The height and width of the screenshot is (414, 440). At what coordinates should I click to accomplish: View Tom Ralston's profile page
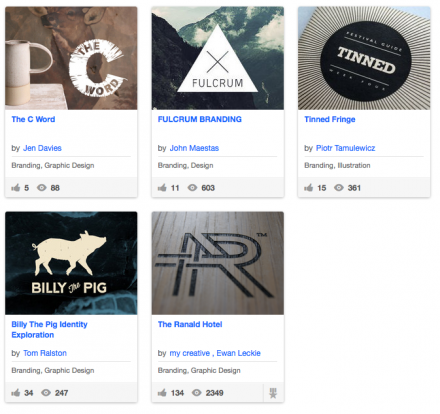(x=45, y=353)
